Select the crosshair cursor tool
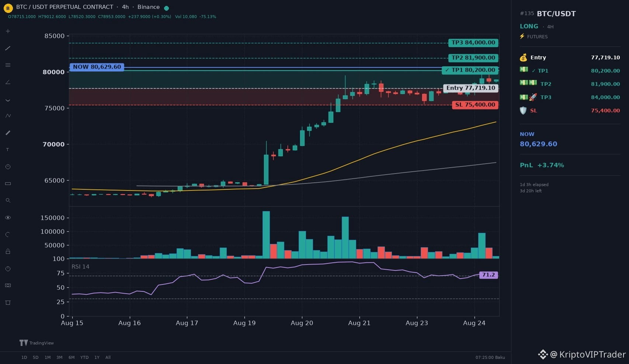This screenshot has height=364, width=629. click(x=8, y=31)
